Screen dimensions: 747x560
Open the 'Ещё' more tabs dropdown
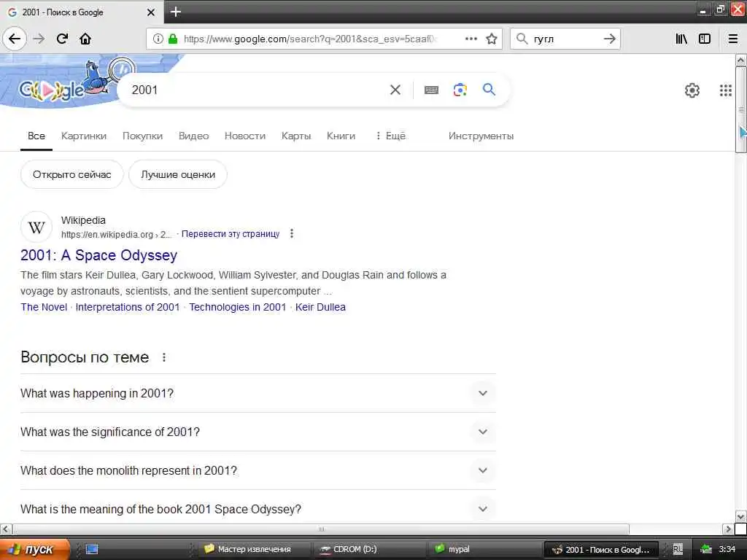point(390,136)
